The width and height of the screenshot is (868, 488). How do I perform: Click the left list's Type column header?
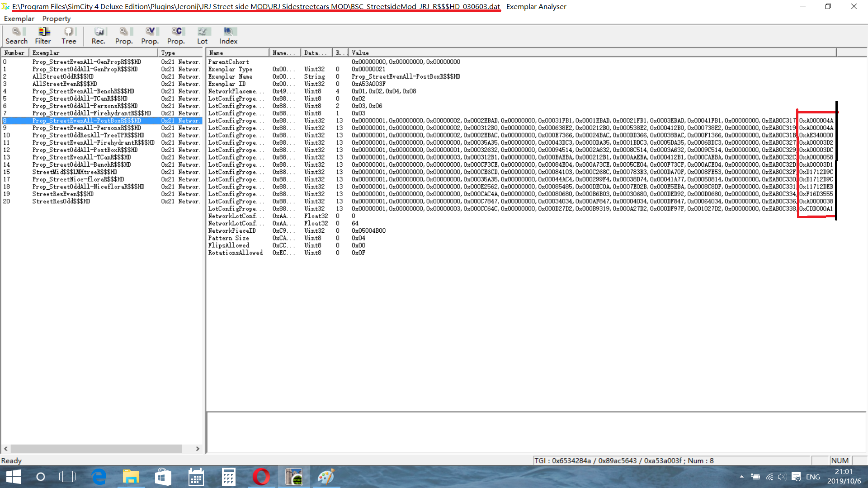[x=180, y=53]
